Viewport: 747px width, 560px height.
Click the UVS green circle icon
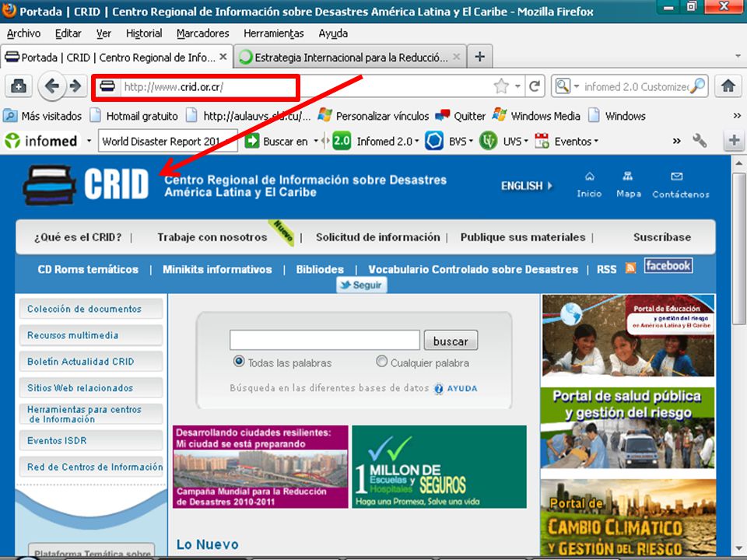pyautogui.click(x=488, y=141)
